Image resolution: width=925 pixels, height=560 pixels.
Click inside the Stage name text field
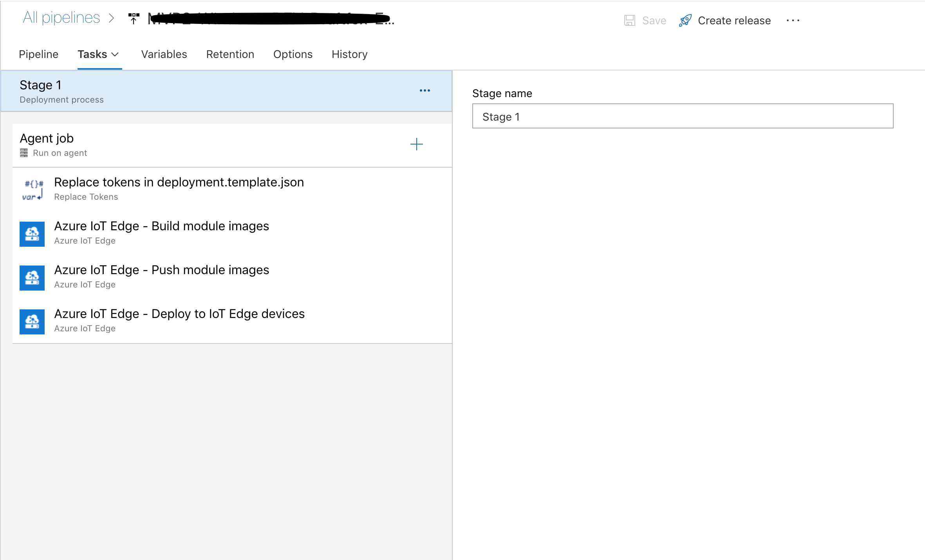pyautogui.click(x=682, y=116)
